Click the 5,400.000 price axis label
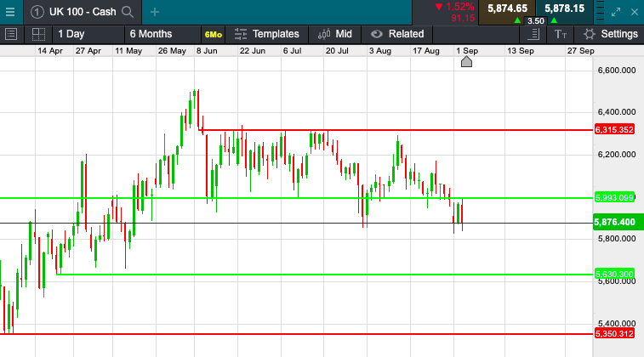Screen dimensions: 644x357 (x=617, y=324)
